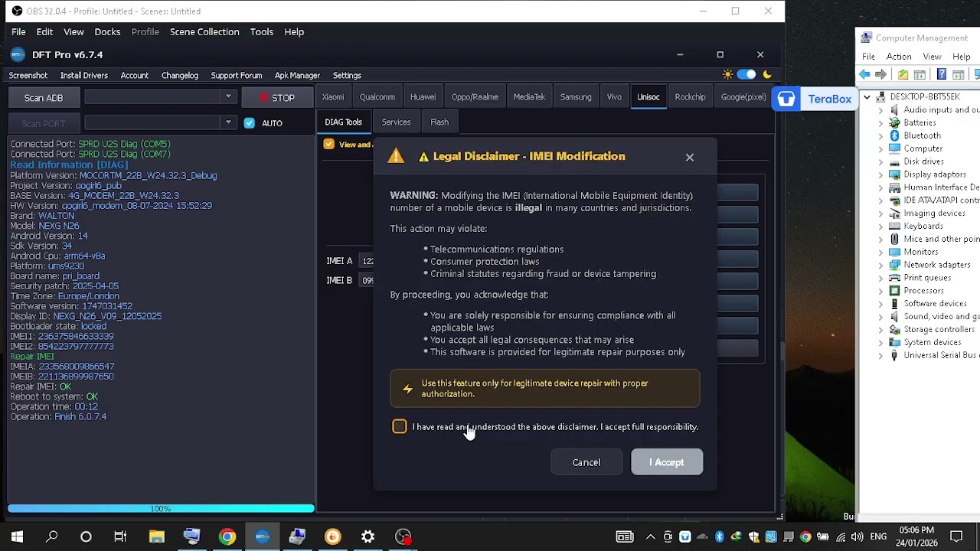
Task: Open Windows taskbar search
Action: tap(52, 536)
